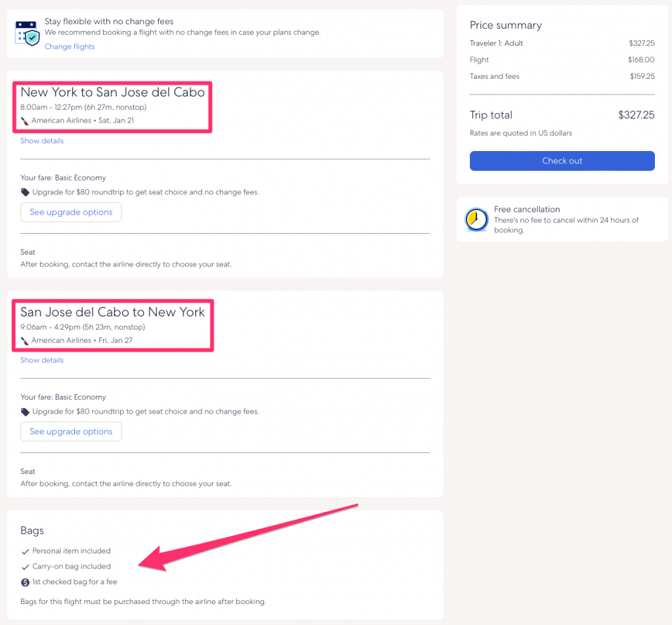Screen dimensions: 672x625
Task: Click the San Jose del Cabo to New York heading
Action: pos(112,312)
